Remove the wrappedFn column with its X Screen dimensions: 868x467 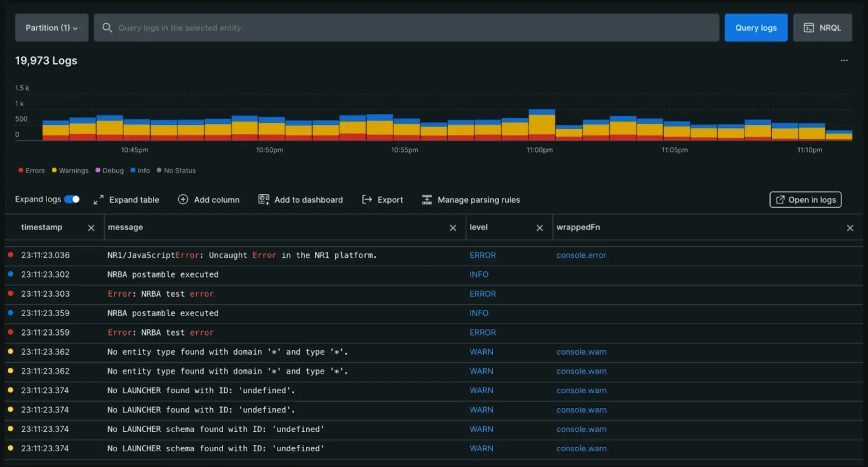click(x=850, y=227)
